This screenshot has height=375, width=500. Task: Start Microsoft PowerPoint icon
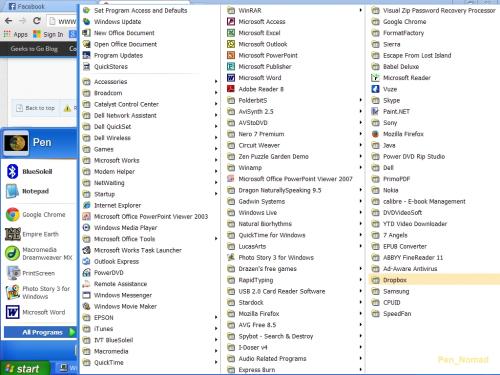tap(231, 55)
